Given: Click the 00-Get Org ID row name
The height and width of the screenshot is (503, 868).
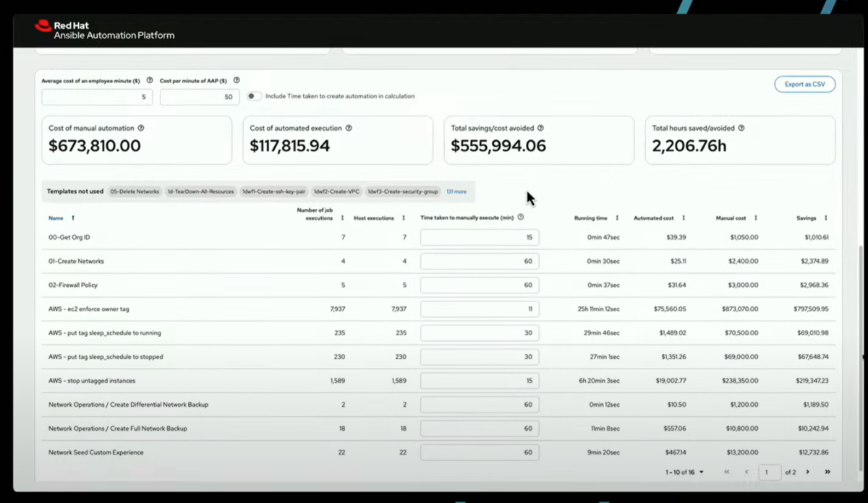Looking at the screenshot, I should (69, 237).
